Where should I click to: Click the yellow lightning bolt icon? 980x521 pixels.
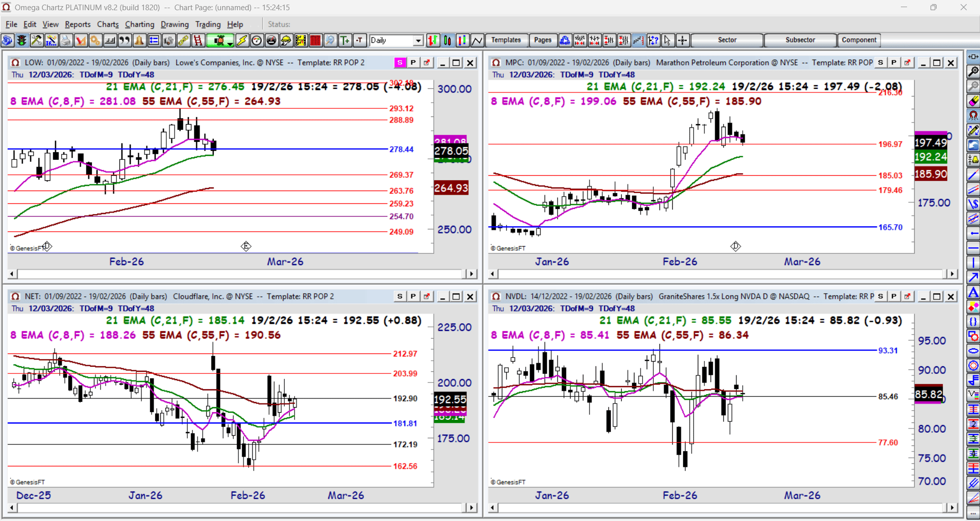242,40
